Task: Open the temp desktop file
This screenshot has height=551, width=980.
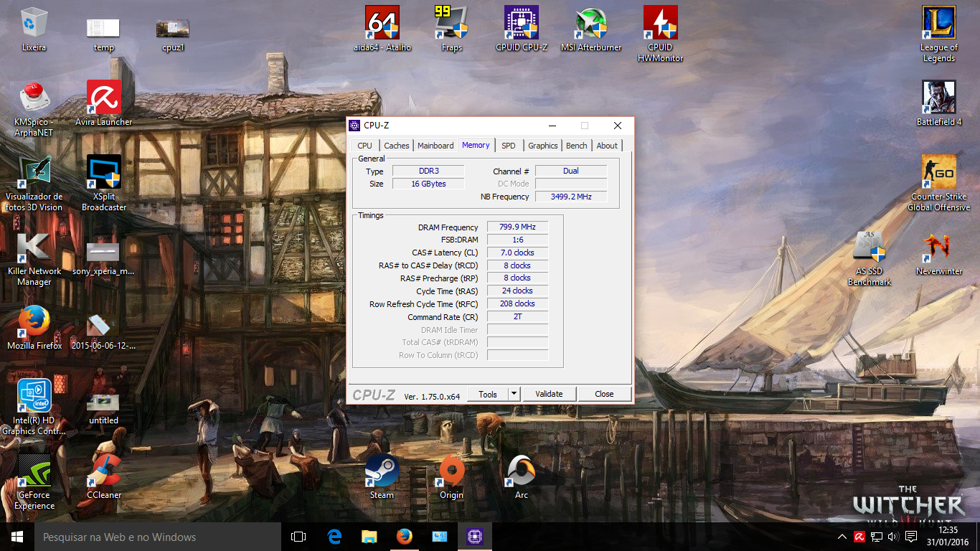Action: [103, 34]
